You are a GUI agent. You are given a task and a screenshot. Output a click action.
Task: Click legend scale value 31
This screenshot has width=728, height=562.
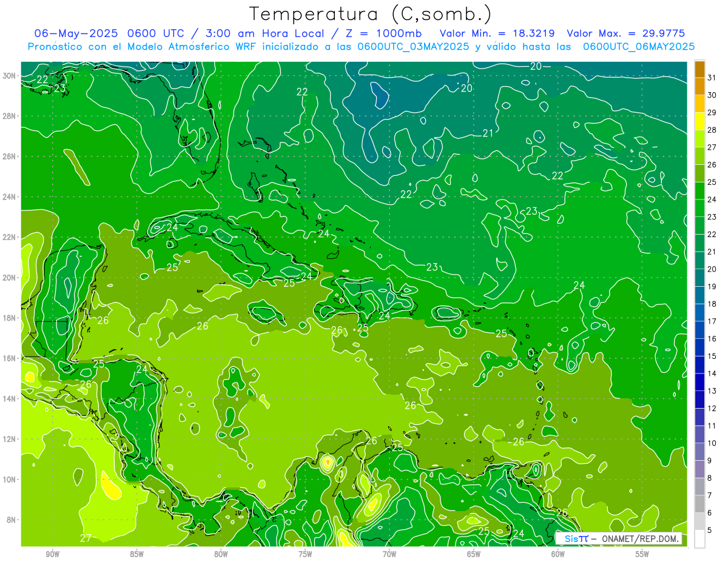tap(712, 78)
